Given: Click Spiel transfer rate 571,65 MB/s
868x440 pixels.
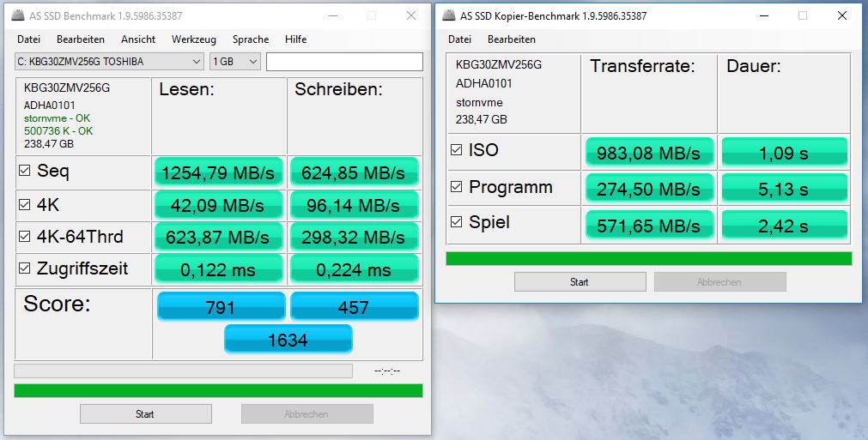Looking at the screenshot, I should click(x=649, y=226).
